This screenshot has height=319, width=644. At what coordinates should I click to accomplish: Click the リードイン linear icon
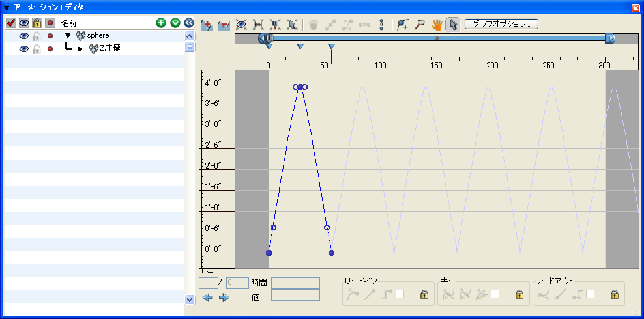(x=370, y=294)
